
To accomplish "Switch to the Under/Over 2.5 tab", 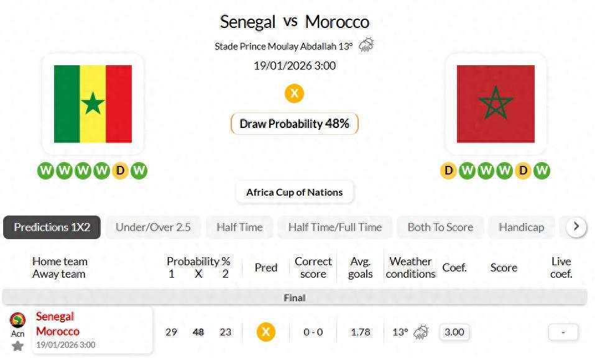I will 153,227.
